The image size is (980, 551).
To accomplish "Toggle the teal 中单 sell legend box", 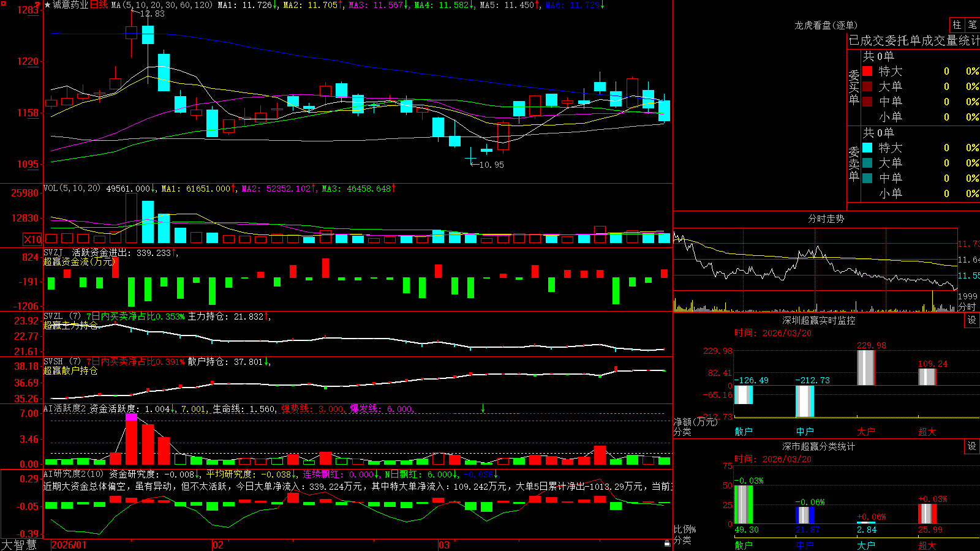I will [x=867, y=178].
